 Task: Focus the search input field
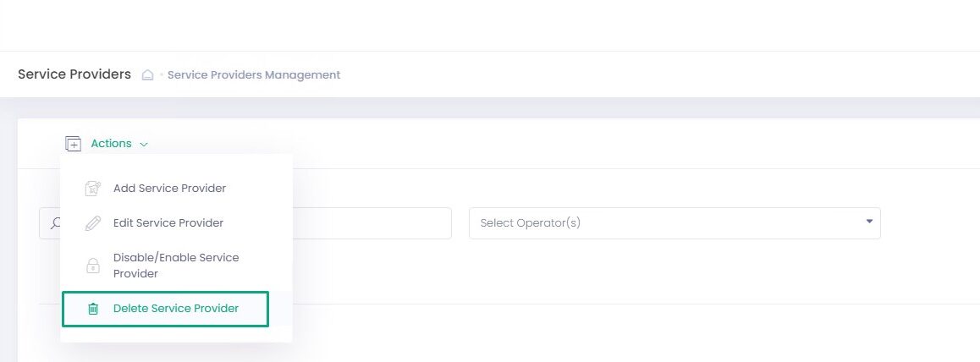click(x=372, y=223)
